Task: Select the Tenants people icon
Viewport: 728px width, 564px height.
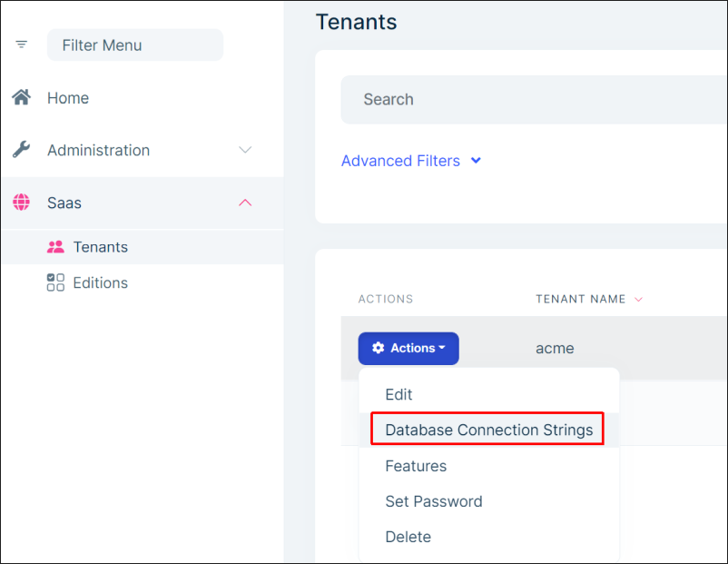Action: [54, 246]
